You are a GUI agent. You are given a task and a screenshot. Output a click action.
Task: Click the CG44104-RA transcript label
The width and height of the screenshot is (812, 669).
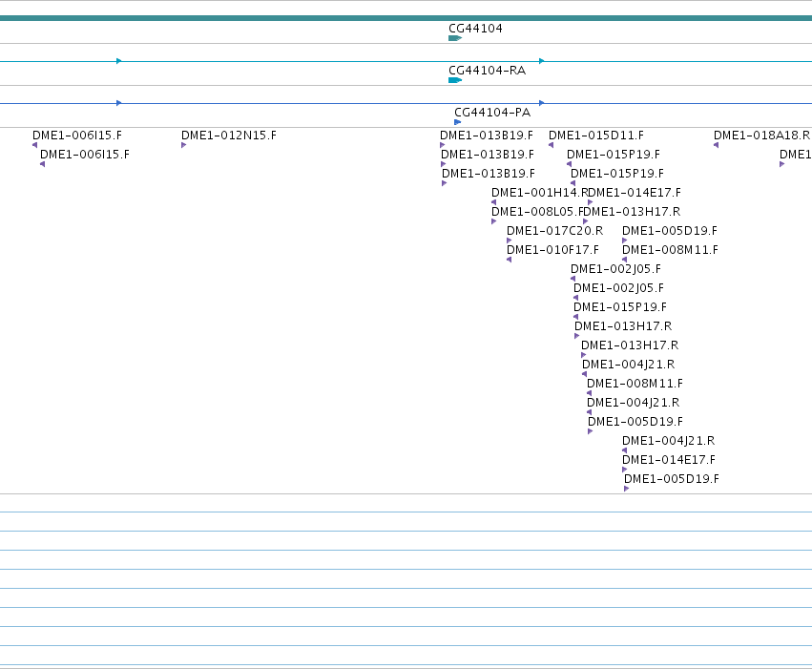pos(487,71)
